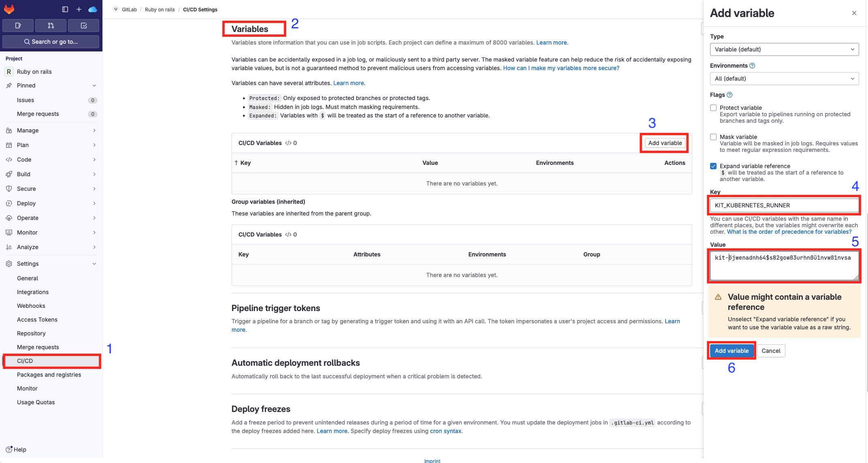The height and width of the screenshot is (463, 868).
Task: Open the Type dropdown showing Variable (default)
Action: [x=784, y=49]
